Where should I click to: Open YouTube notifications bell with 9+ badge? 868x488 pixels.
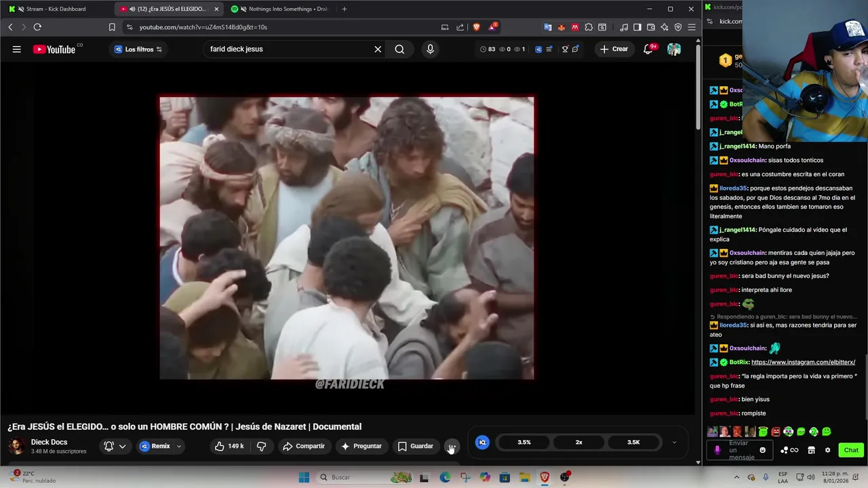[x=648, y=49]
